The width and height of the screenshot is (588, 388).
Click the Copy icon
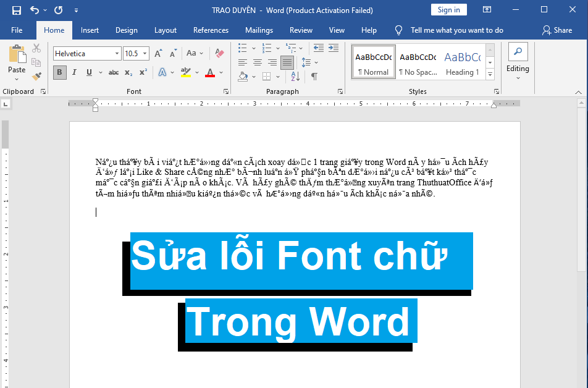(x=36, y=62)
